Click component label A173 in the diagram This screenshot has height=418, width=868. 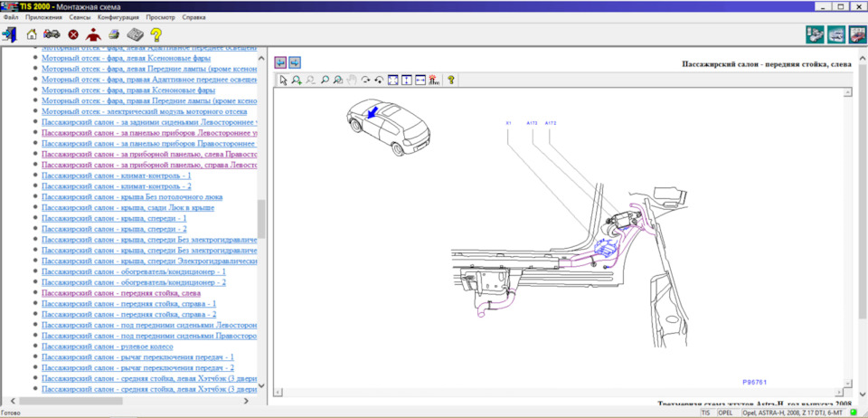532,123
